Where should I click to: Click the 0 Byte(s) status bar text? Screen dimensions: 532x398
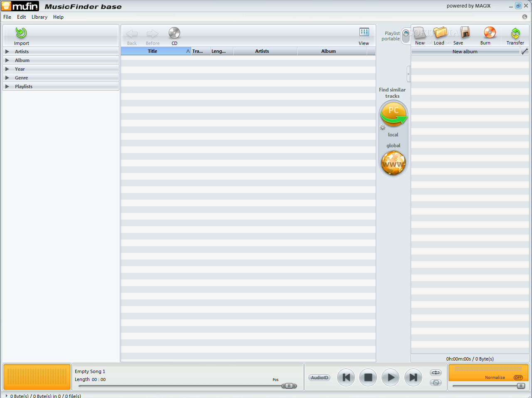[x=46, y=396]
